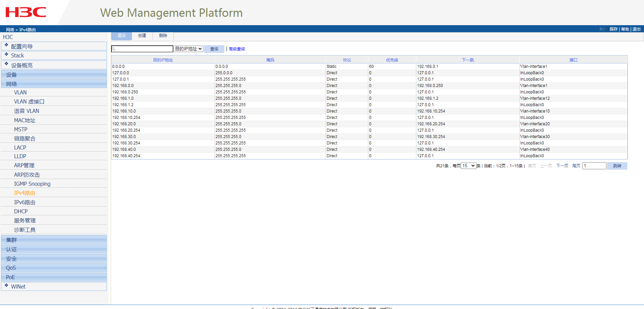Click 保存 in the top bar
Screen dimensions: 644x309
tap(613, 29)
